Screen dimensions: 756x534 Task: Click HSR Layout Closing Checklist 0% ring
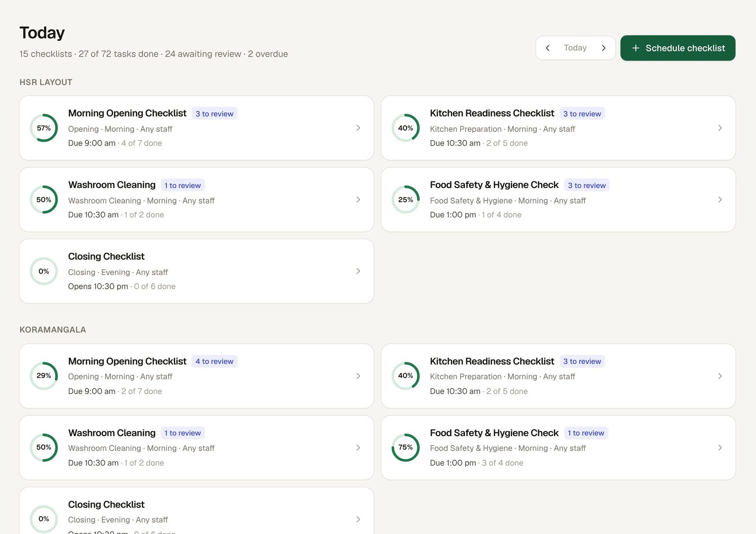44,271
